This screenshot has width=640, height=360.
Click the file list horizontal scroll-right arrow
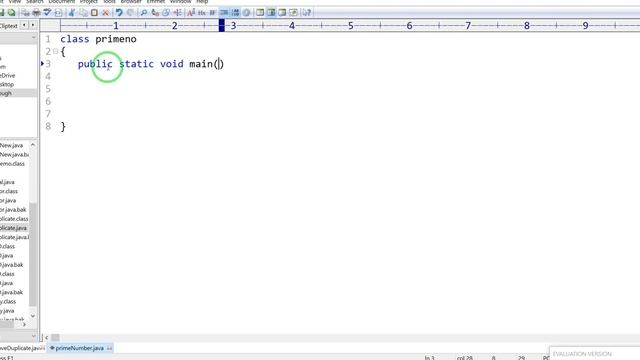[24, 324]
